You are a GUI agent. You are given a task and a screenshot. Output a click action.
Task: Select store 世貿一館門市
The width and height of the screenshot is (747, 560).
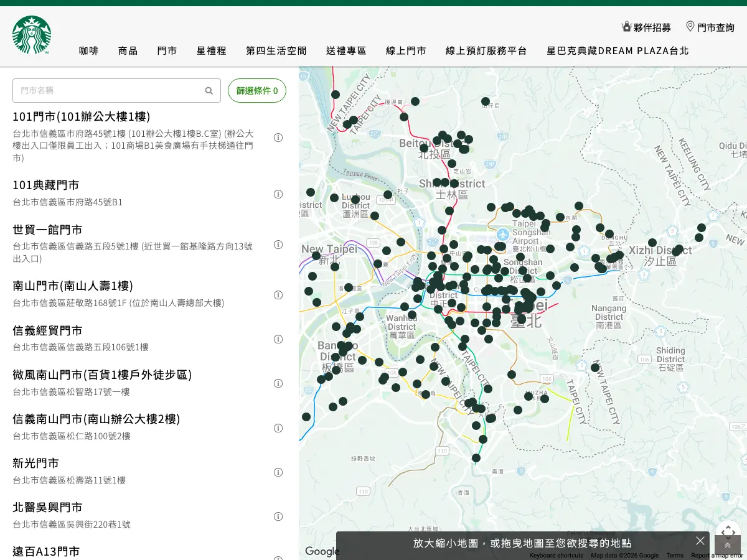pos(47,230)
